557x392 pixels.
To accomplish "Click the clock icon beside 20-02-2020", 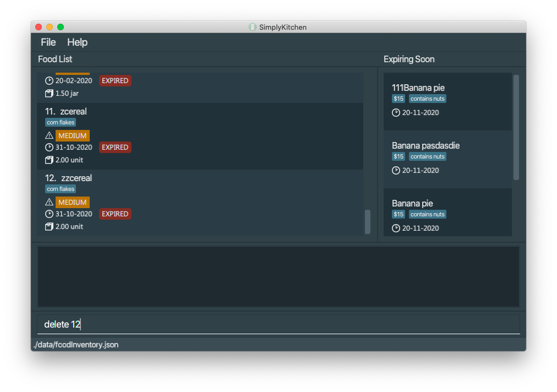I will coord(49,81).
